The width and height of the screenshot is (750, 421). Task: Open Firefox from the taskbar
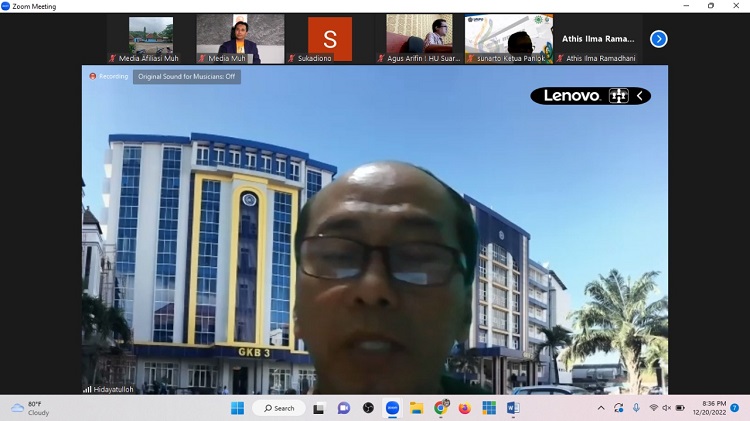465,408
